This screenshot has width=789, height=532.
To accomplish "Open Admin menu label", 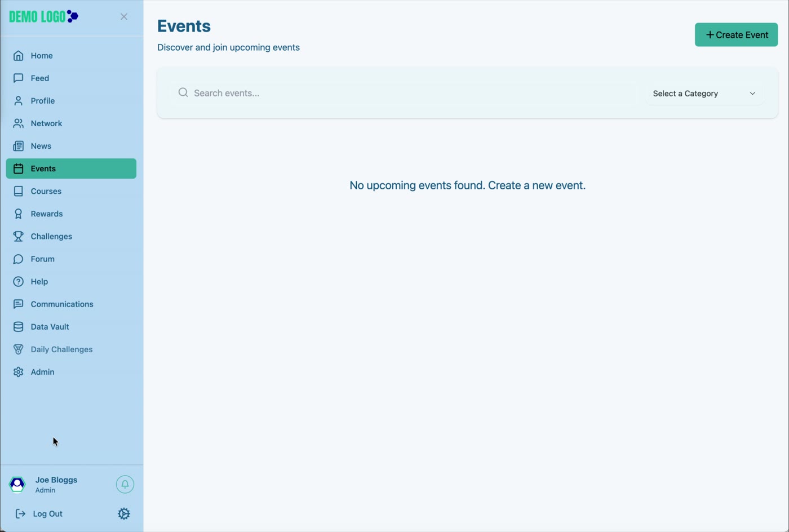I will pyautogui.click(x=43, y=372).
